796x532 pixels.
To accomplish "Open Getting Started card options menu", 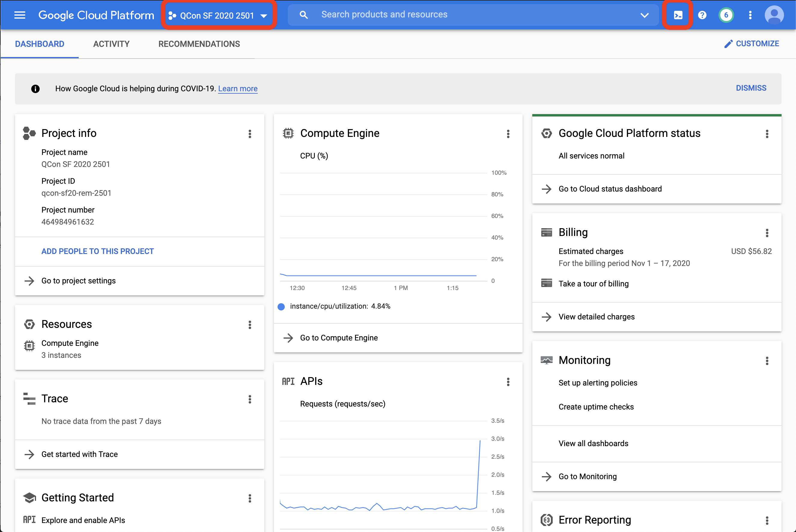I will pos(250,498).
